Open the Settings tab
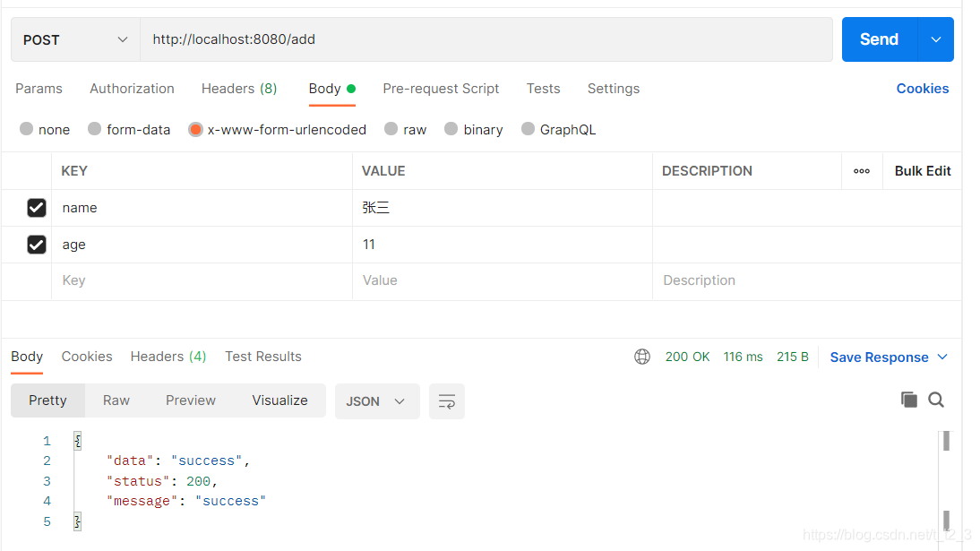 [613, 89]
